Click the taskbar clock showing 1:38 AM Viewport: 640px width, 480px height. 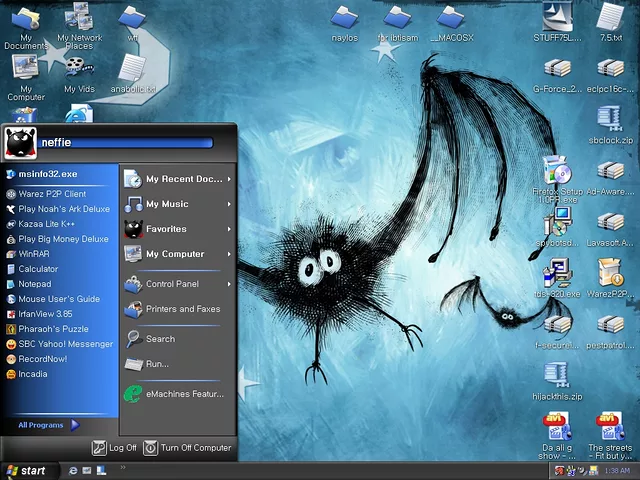pos(617,470)
